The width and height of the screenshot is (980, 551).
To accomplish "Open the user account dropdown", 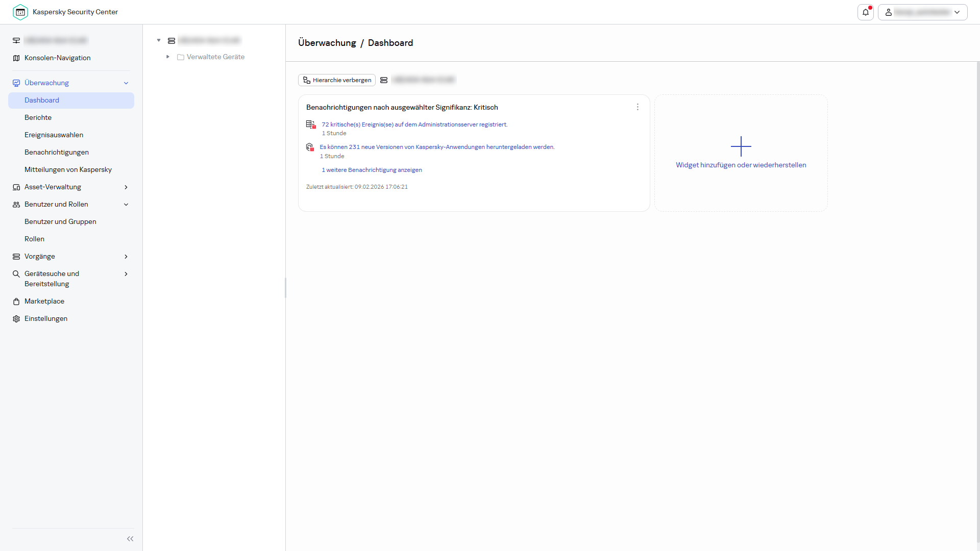I will pos(922,12).
